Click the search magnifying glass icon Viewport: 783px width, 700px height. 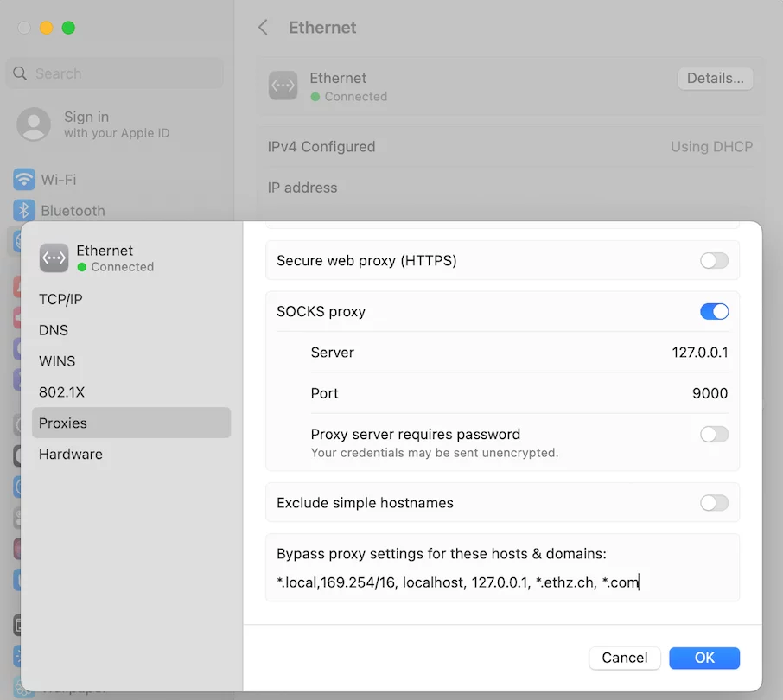19,73
